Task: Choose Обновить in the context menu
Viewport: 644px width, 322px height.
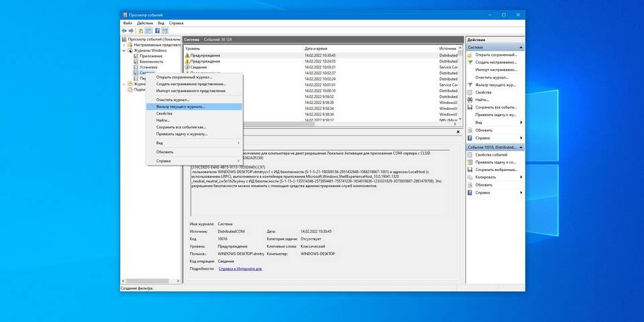Action: [195, 152]
